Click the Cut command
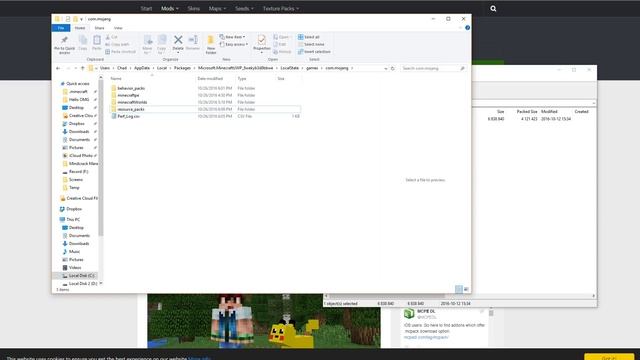The height and width of the screenshot is (360, 640). [x=111, y=37]
